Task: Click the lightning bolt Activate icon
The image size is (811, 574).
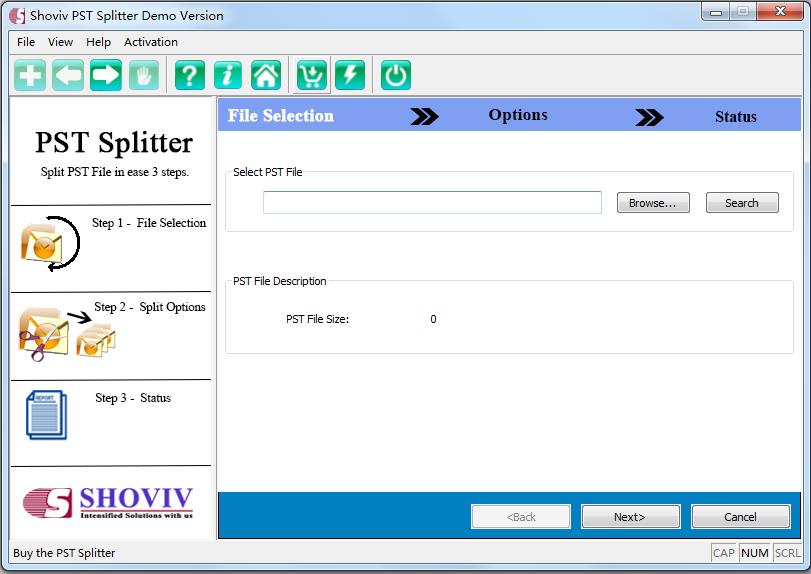Action: (x=350, y=75)
